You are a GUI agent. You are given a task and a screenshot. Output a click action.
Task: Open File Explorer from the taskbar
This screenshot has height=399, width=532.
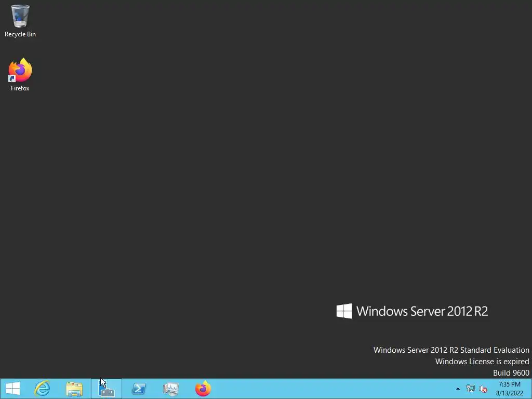[x=74, y=389]
